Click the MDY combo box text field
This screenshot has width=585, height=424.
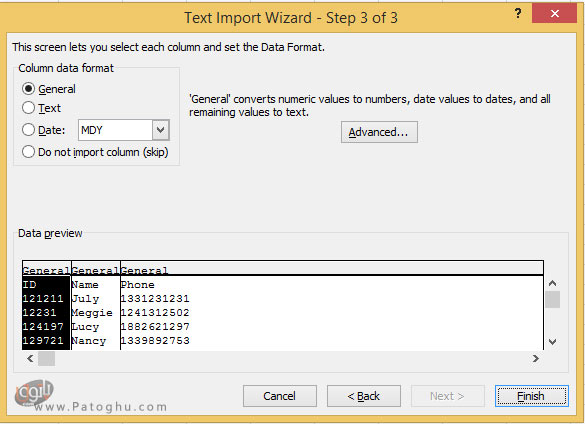115,130
